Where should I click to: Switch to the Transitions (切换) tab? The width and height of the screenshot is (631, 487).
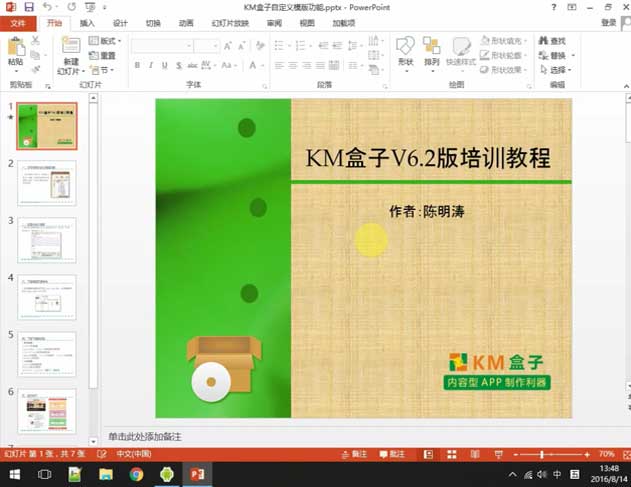point(153,23)
